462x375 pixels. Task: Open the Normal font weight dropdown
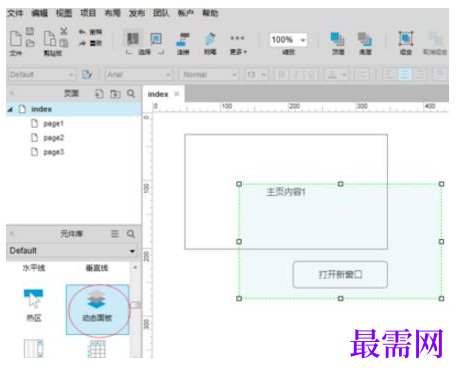click(x=209, y=74)
